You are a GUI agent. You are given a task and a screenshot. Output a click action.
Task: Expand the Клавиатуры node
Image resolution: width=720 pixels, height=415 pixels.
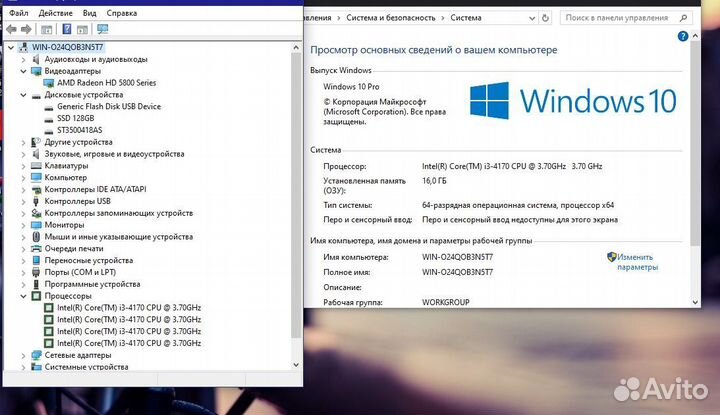tap(23, 166)
